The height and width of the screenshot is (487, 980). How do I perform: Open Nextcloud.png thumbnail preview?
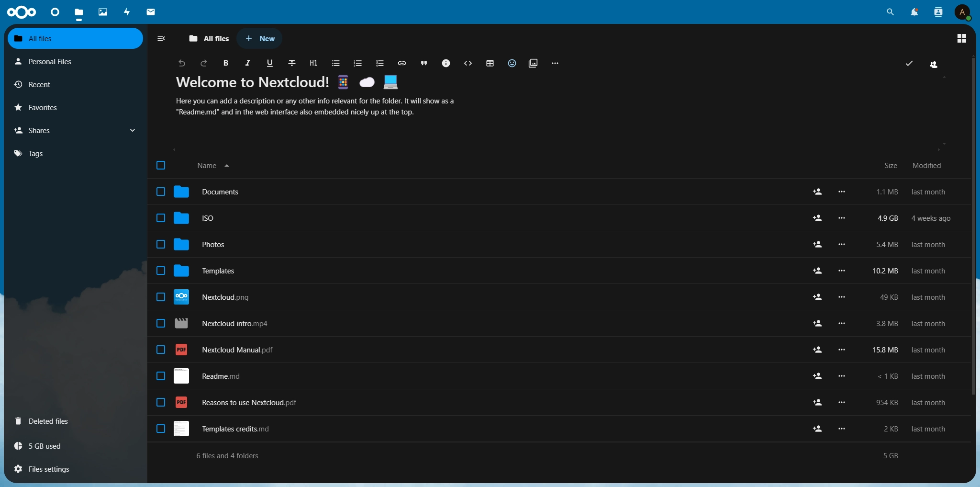tap(181, 297)
